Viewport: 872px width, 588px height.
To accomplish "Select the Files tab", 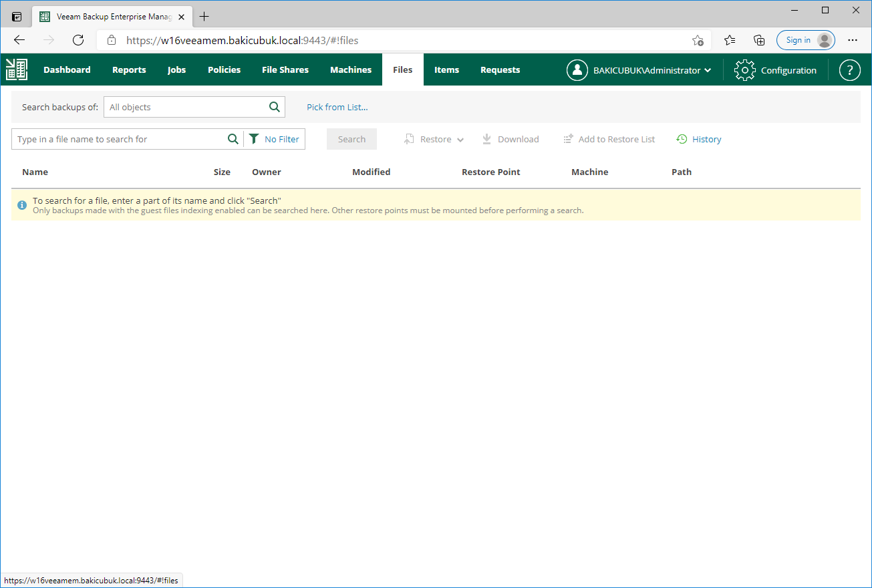I will pyautogui.click(x=403, y=69).
